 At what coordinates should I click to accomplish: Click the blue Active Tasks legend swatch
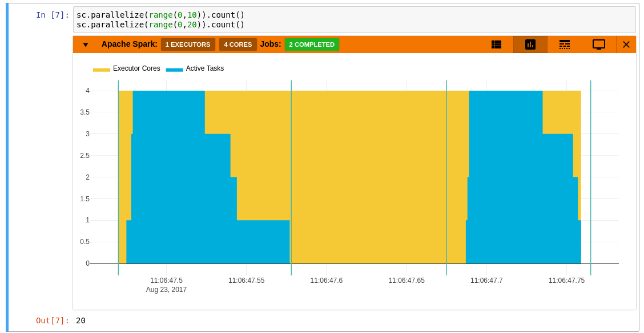pyautogui.click(x=175, y=70)
